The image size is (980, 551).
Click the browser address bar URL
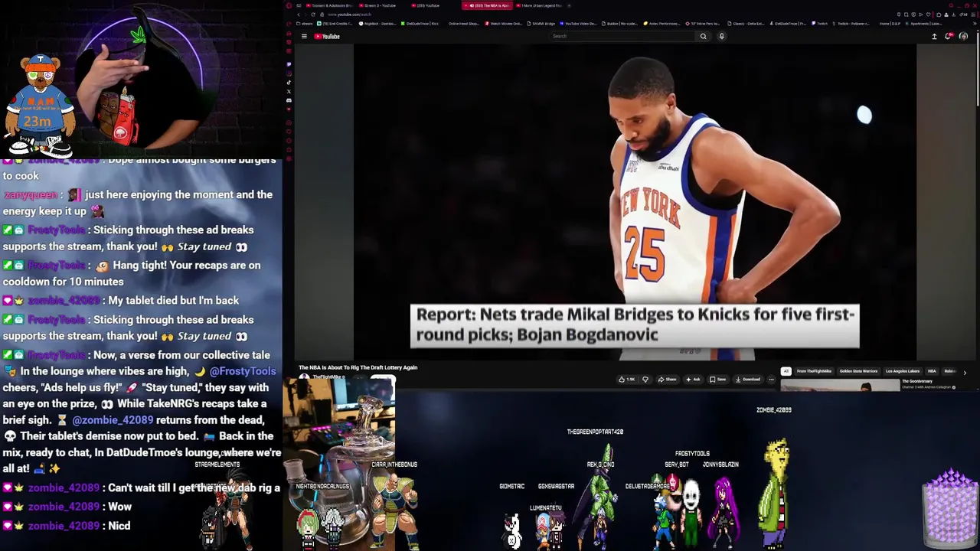(349, 15)
